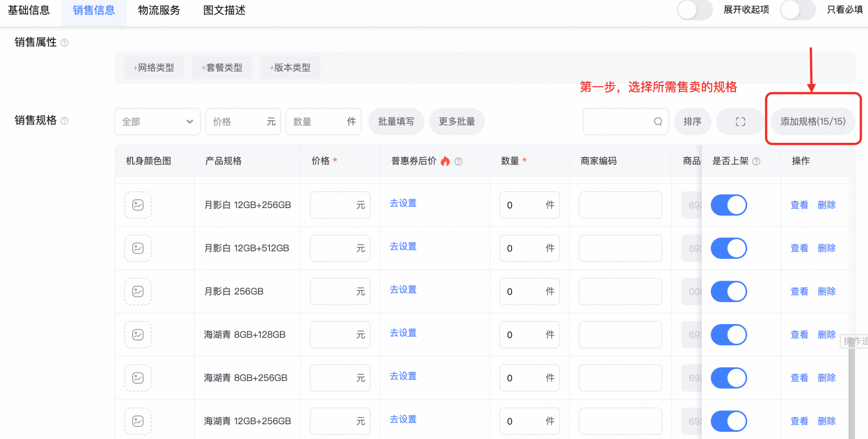
Task: Add the 版本类型 sales attribute
Action: tap(290, 68)
